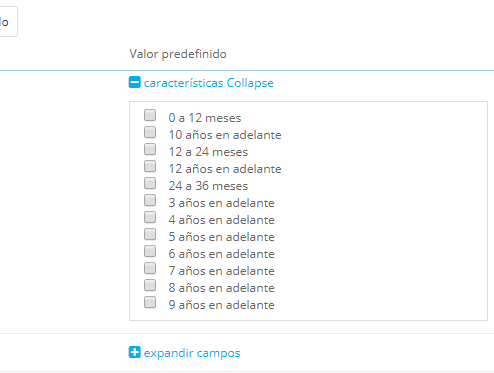
Task: Collapse the características section link
Action: pyautogui.click(x=208, y=83)
